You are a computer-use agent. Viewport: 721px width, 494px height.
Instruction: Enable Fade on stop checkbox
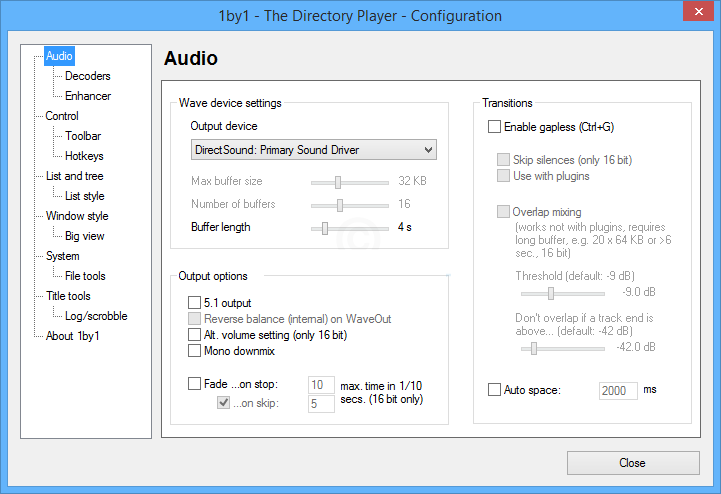[x=195, y=384]
